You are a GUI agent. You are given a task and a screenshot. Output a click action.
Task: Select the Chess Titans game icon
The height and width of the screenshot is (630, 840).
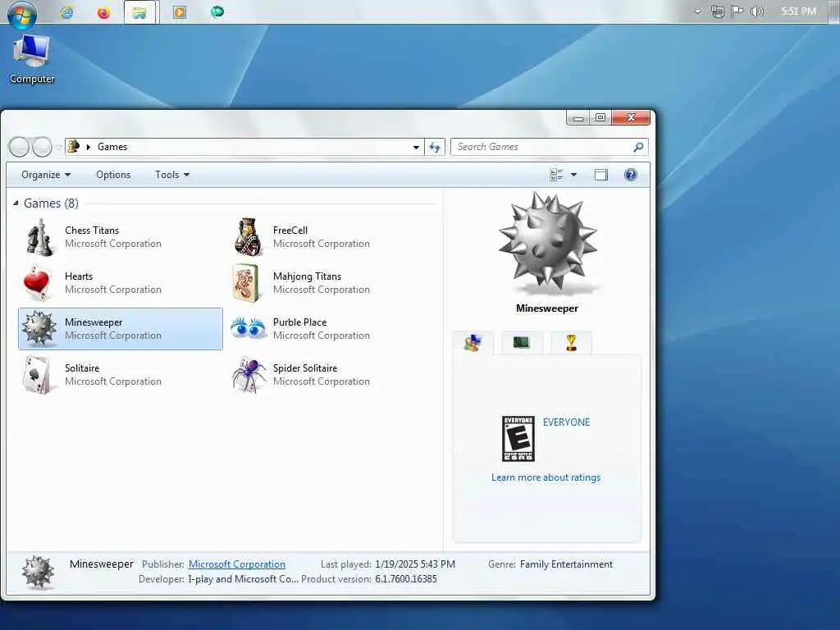(39, 237)
